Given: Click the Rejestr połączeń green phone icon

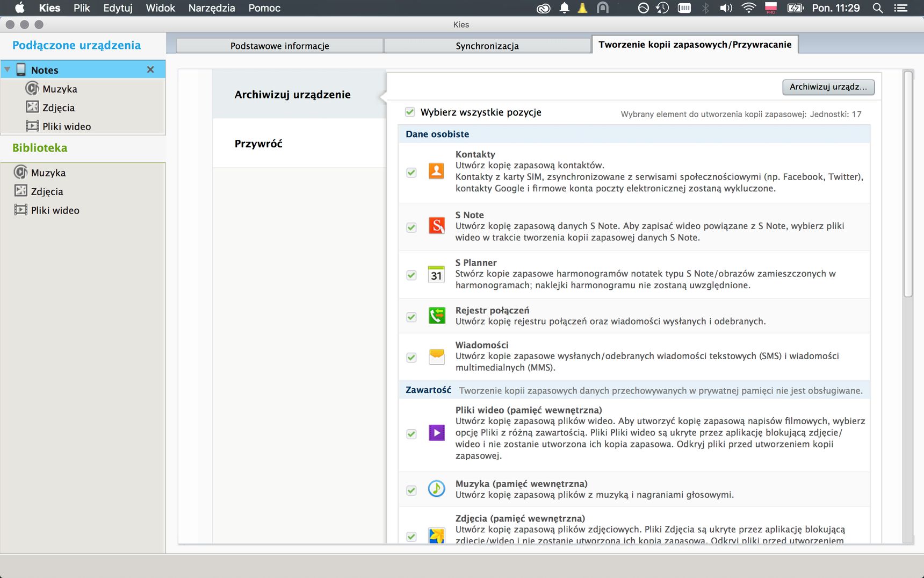Looking at the screenshot, I should pyautogui.click(x=436, y=316).
